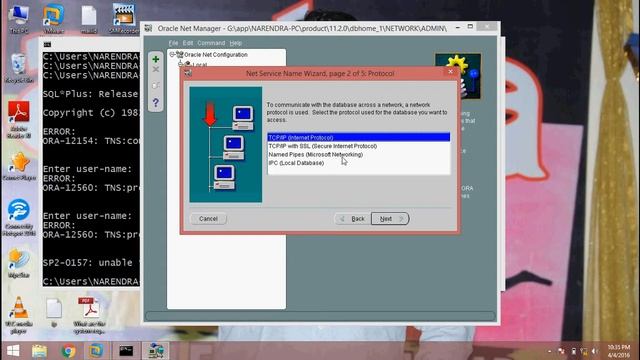Viewport: 640px width, 360px height.
Task: Select Named Pipes (Microsoft Networking) protocol
Action: click(x=359, y=154)
